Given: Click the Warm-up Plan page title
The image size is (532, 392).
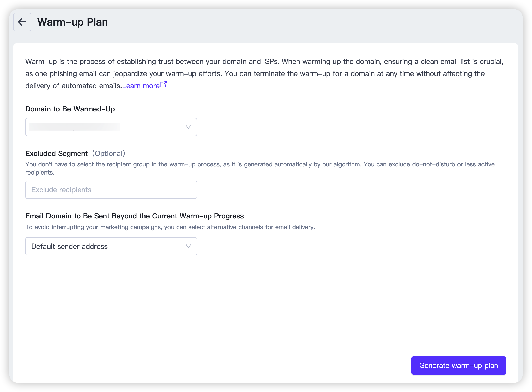Looking at the screenshot, I should (72, 22).
